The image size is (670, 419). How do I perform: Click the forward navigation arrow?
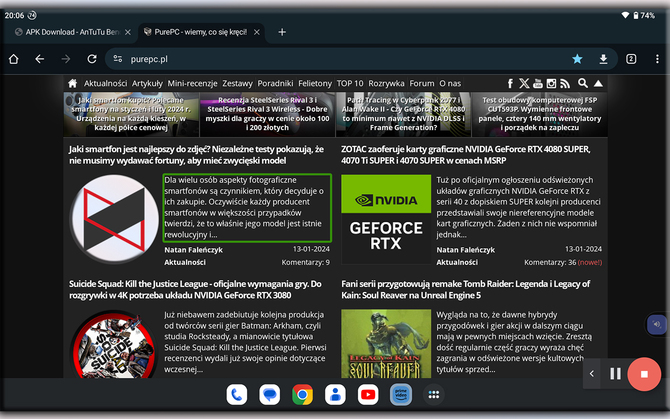(x=66, y=59)
